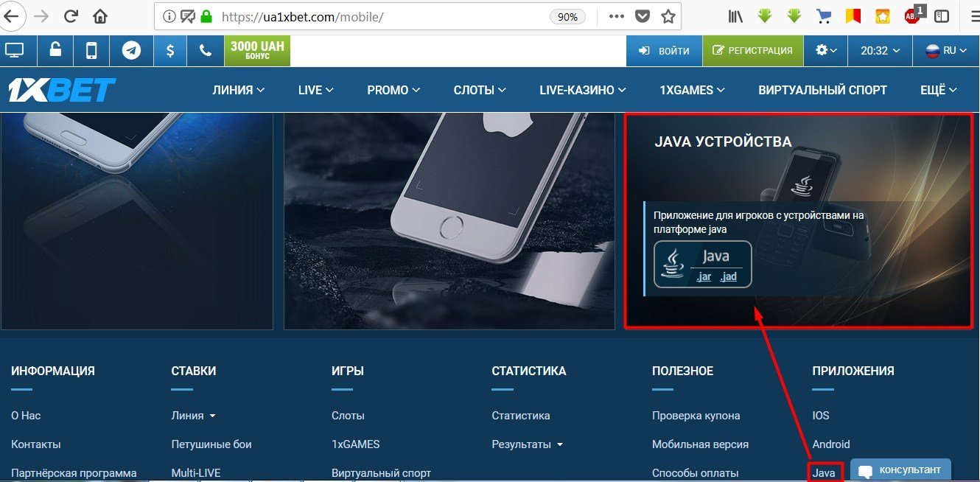Open the Telegram channel icon

132,51
